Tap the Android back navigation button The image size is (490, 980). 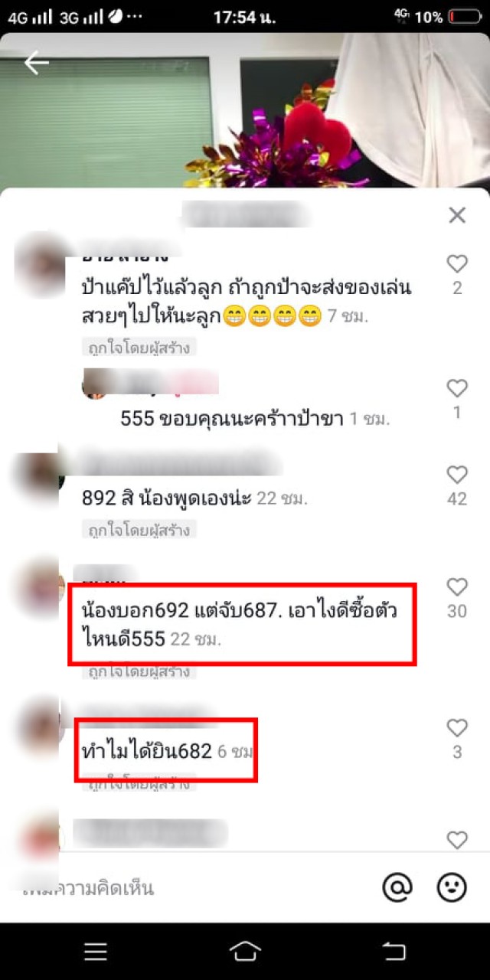(x=394, y=951)
